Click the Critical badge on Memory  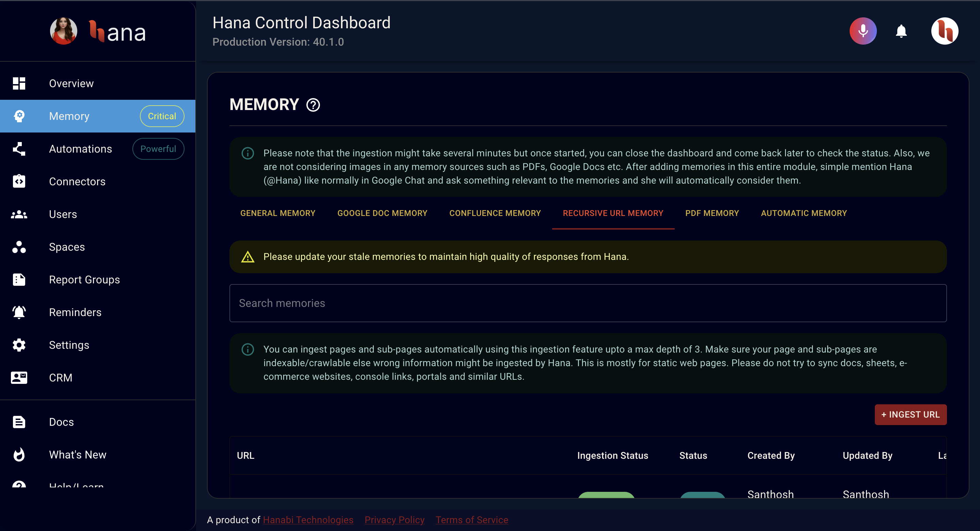click(162, 116)
